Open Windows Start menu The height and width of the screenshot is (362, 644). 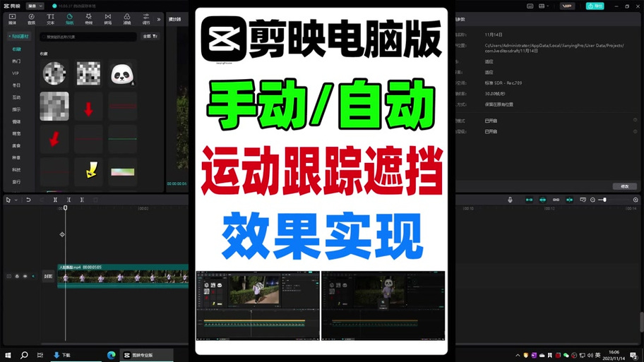(x=8, y=355)
